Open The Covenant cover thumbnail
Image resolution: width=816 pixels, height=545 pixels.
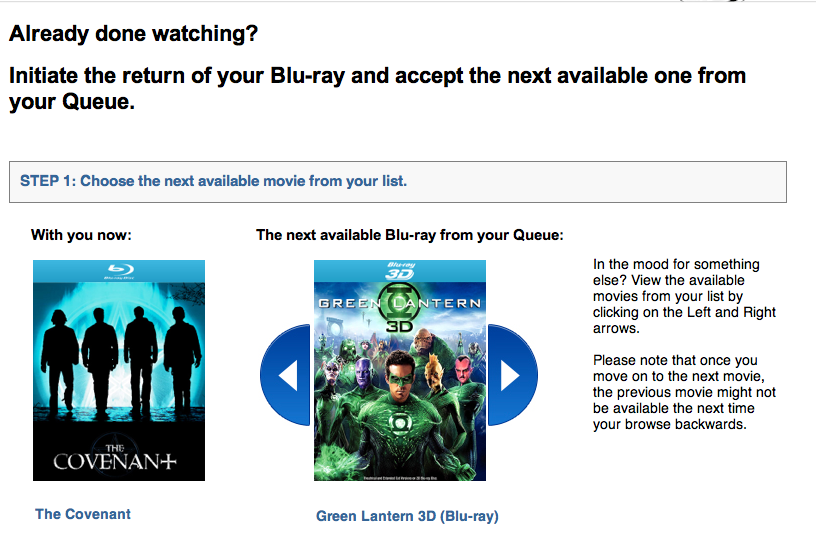tap(119, 370)
